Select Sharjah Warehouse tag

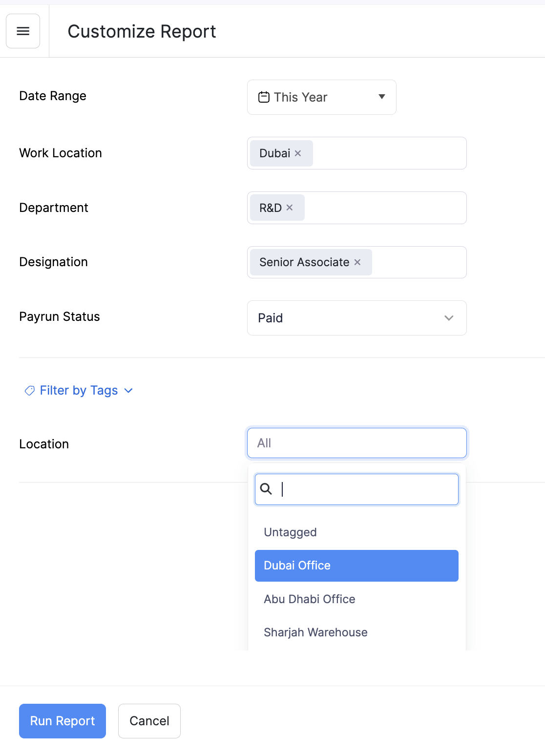(x=315, y=632)
